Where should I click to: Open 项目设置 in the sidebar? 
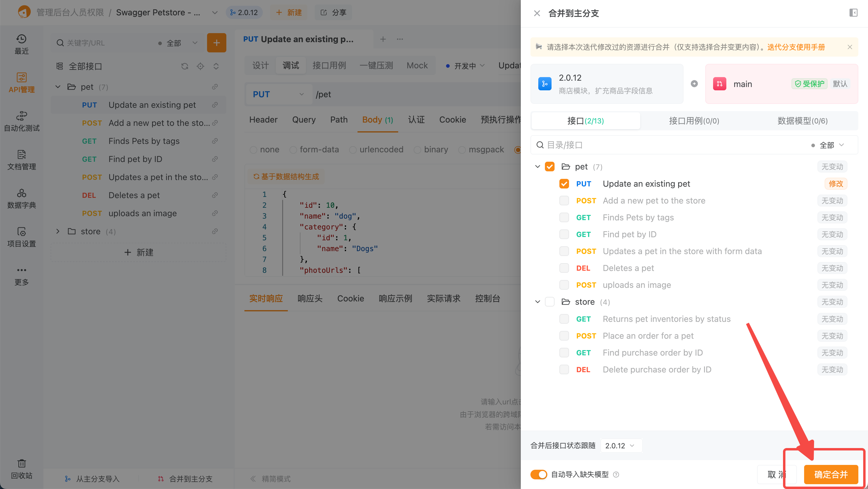[x=22, y=237]
